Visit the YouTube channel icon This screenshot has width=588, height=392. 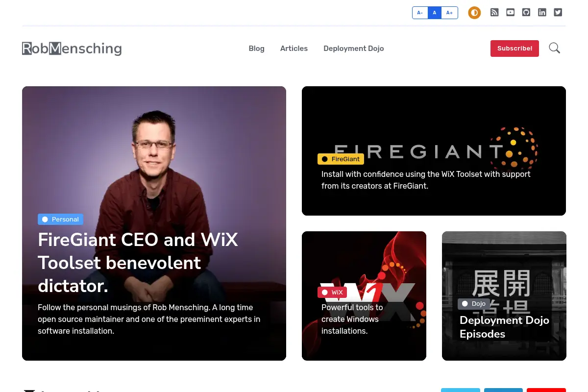[510, 13]
